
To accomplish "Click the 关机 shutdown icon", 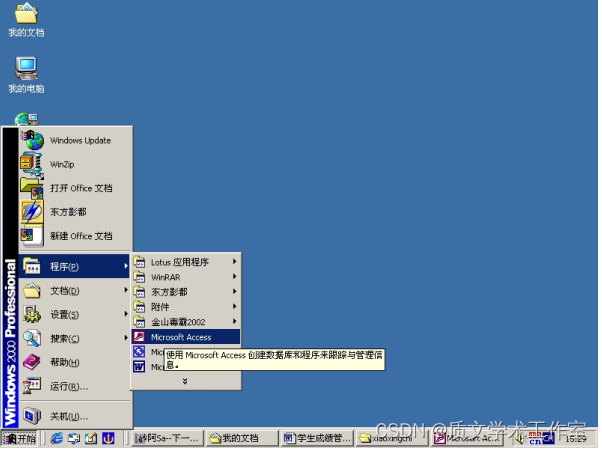I will pos(31,416).
